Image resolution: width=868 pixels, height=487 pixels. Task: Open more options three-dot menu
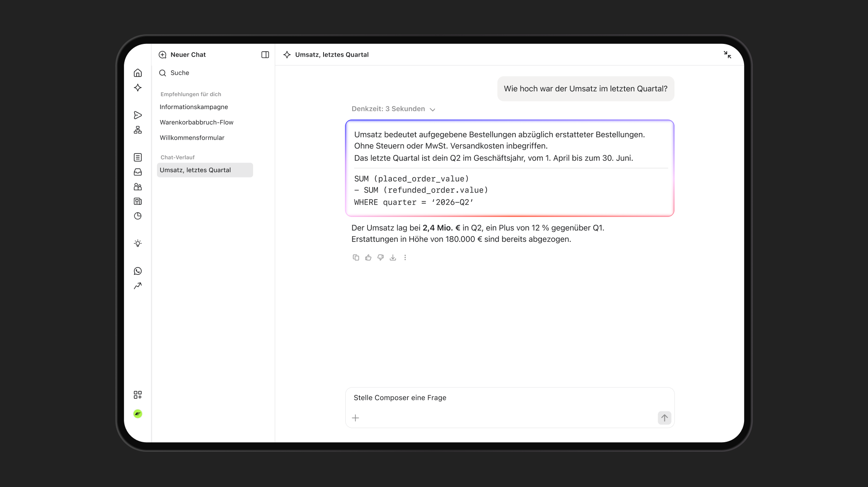coord(405,257)
